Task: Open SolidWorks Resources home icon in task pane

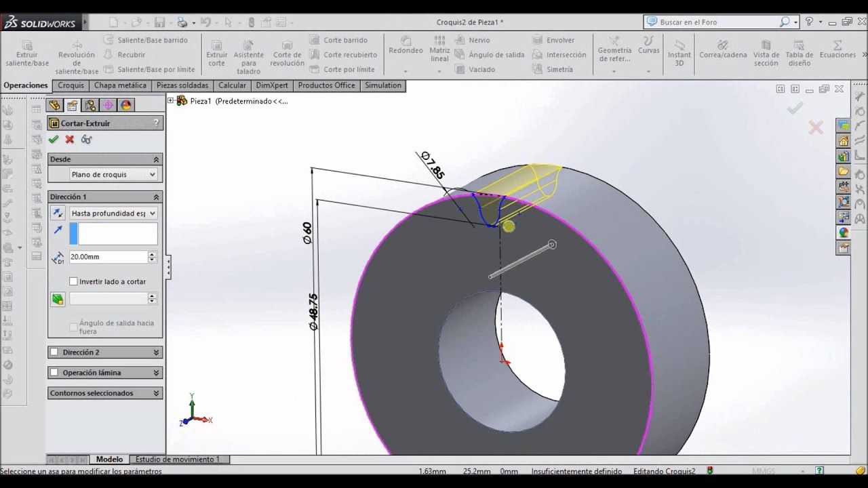Action: 844,141
